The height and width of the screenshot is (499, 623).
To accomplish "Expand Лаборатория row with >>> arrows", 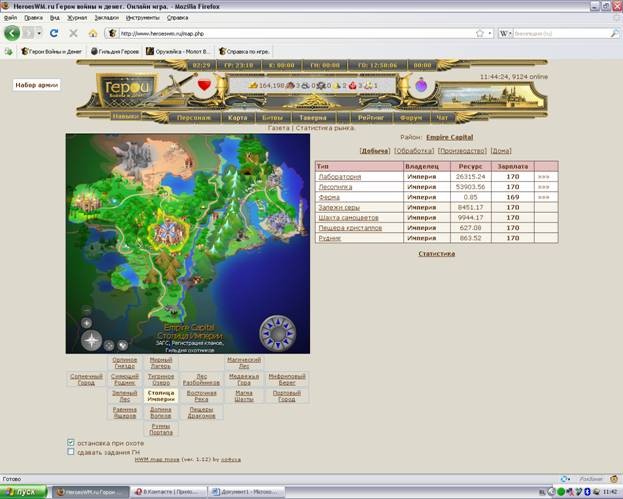I will (544, 177).
